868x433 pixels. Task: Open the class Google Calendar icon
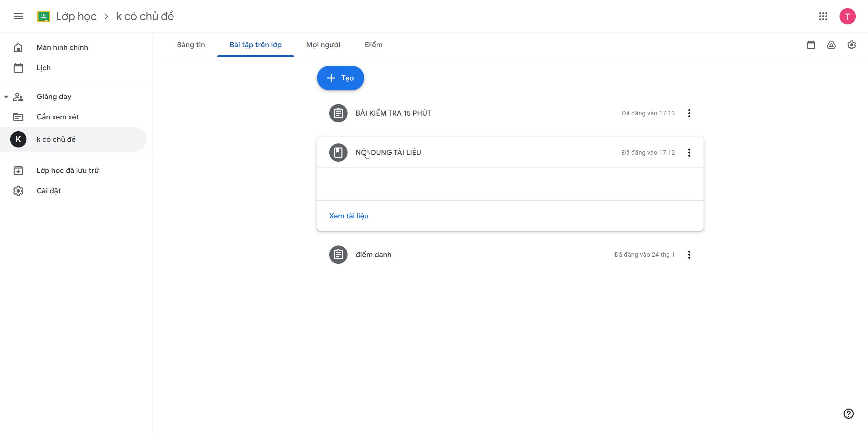811,45
